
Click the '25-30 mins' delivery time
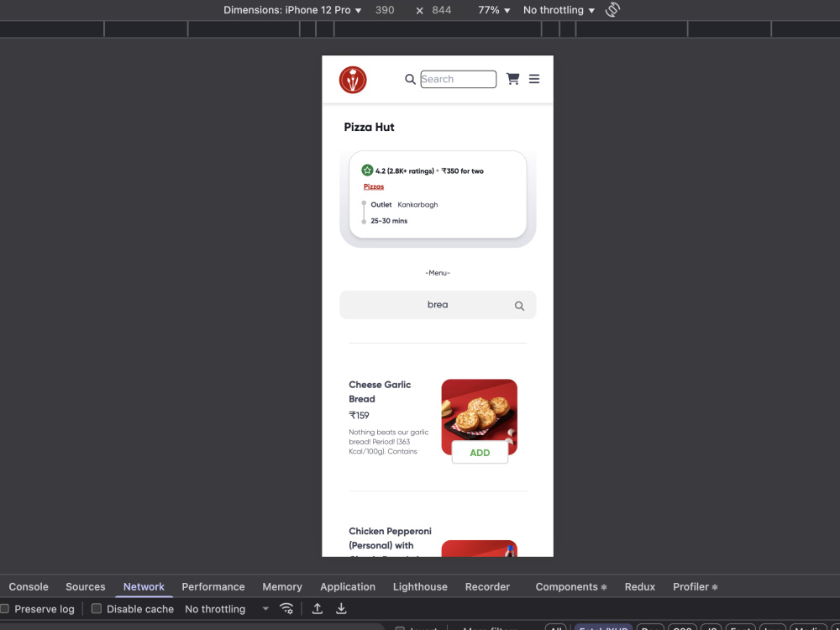pyautogui.click(x=389, y=221)
